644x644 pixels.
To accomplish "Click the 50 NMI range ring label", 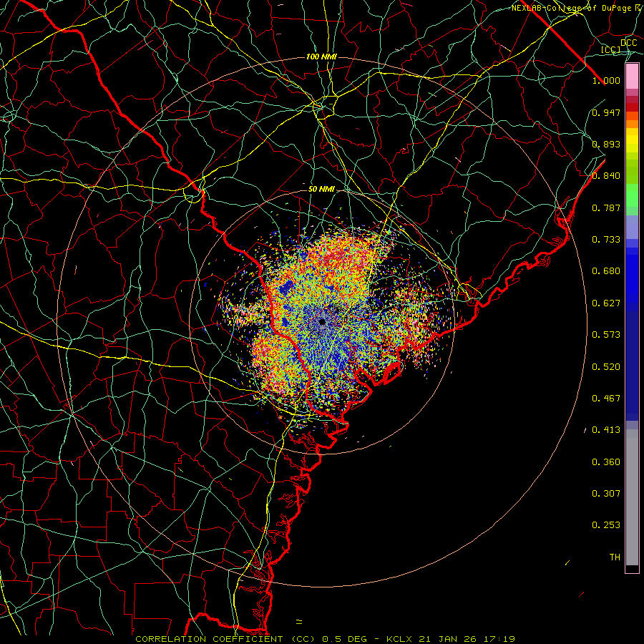I will 321,190.
